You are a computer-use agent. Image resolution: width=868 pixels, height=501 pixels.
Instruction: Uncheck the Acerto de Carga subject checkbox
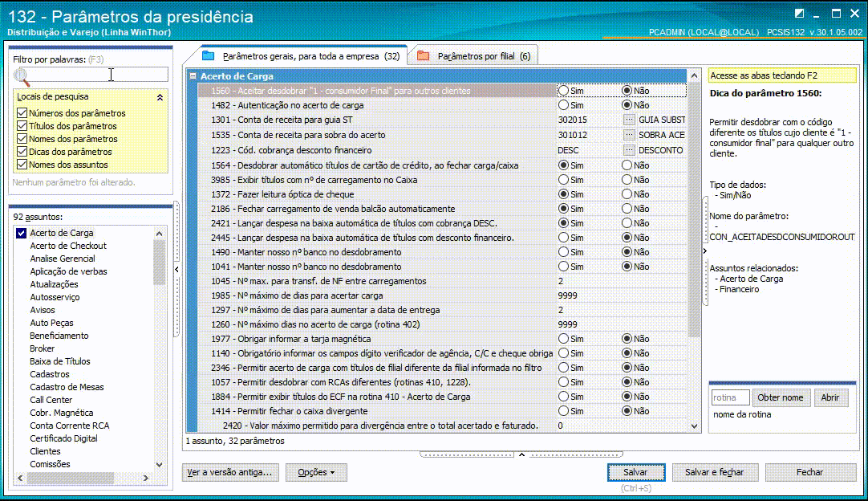click(21, 234)
